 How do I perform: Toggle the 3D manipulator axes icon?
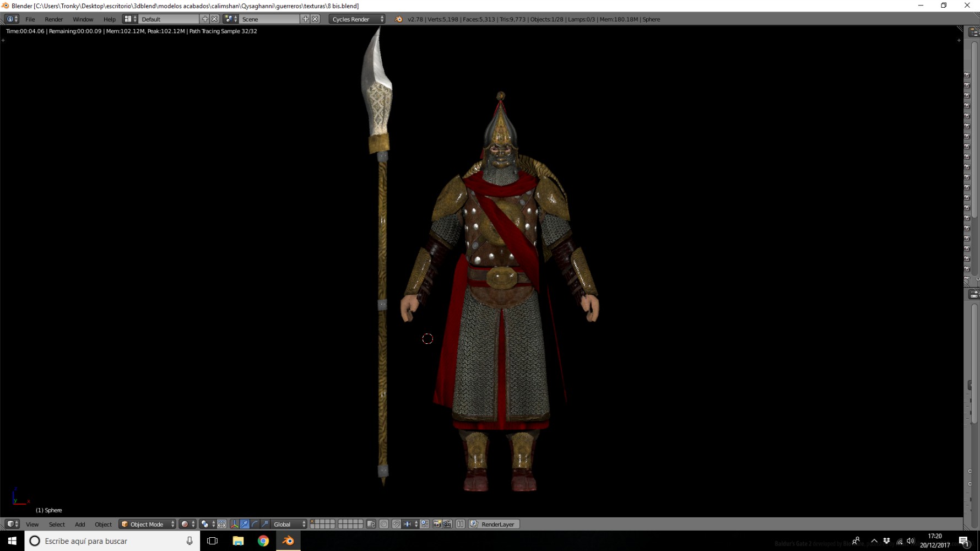tap(234, 525)
